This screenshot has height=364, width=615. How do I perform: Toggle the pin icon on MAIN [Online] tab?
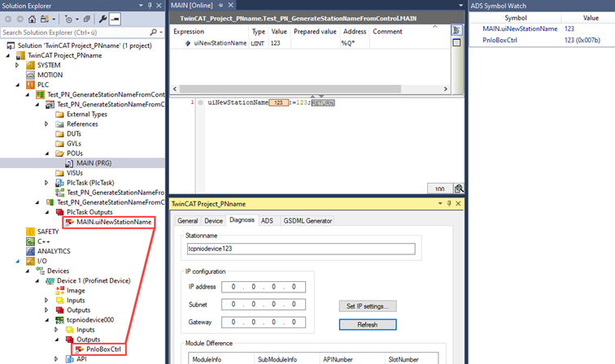pyautogui.click(x=220, y=6)
